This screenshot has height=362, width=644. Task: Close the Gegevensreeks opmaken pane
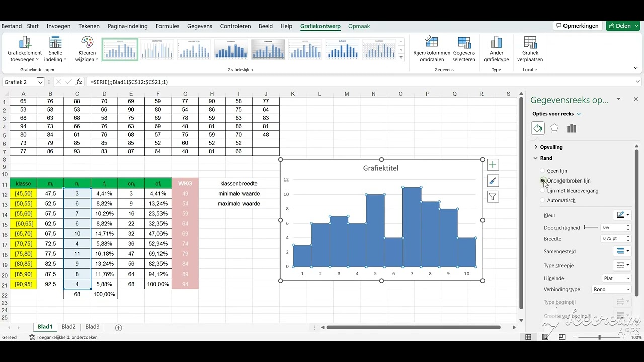tap(636, 99)
